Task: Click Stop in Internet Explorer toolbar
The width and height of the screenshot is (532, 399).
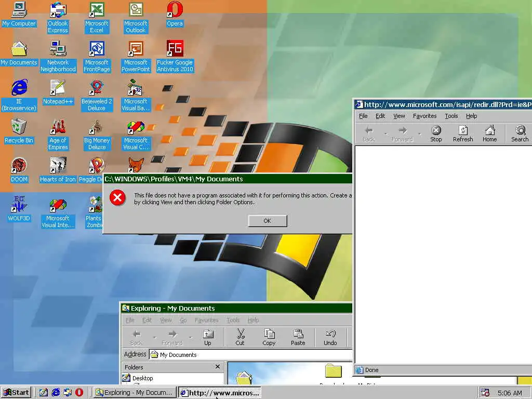Action: coord(436,134)
